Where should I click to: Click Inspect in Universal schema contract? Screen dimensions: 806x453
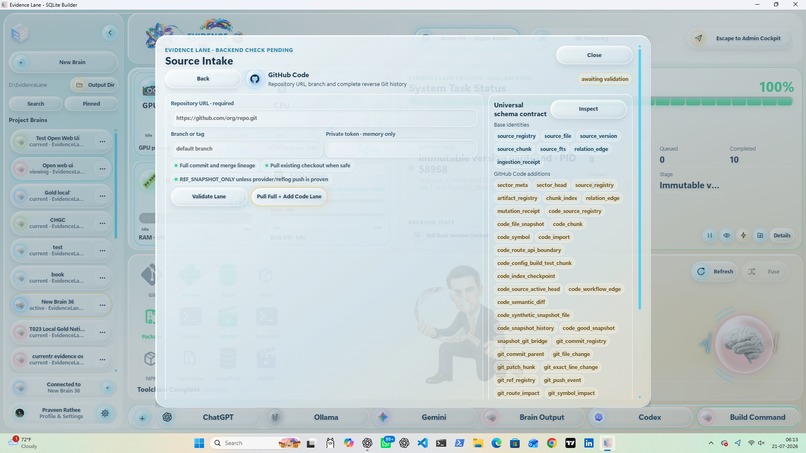click(x=588, y=109)
